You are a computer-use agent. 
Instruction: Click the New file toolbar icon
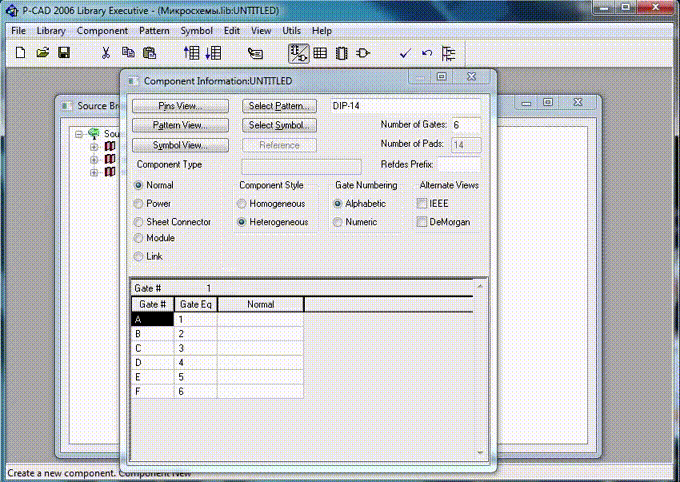[20, 53]
